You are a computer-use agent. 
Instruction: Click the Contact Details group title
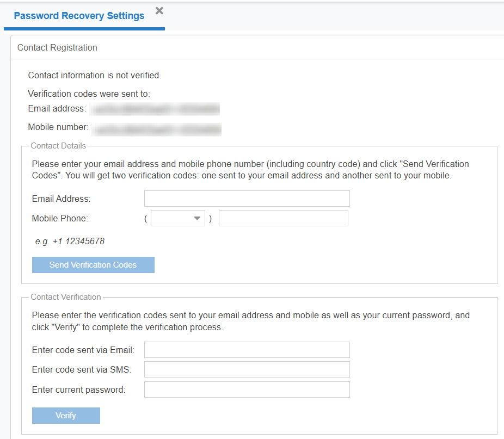coord(58,146)
